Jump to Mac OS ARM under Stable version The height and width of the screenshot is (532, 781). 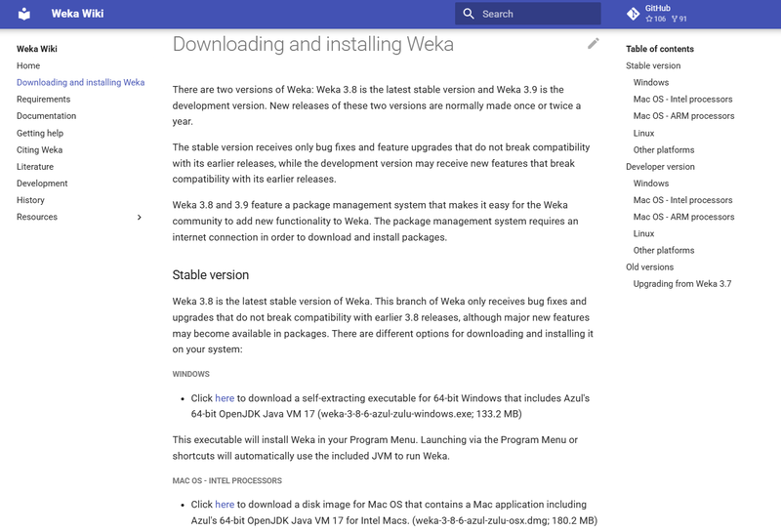(684, 116)
